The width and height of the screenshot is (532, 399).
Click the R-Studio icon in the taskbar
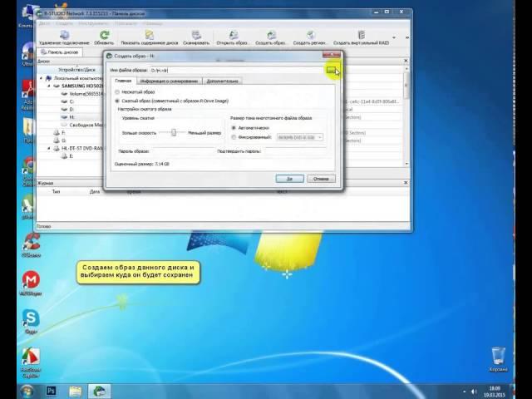pyautogui.click(x=100, y=392)
